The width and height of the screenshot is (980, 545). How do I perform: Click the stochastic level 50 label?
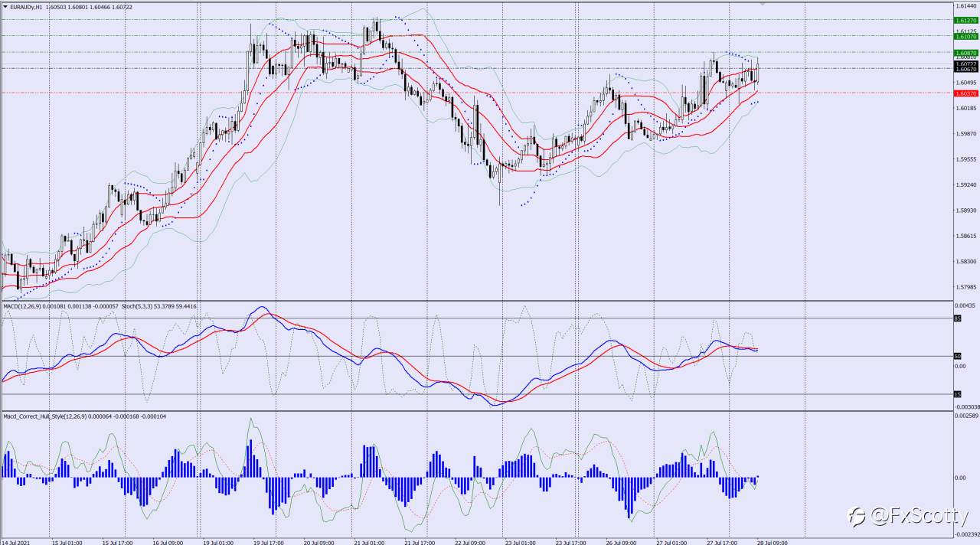[x=957, y=356]
